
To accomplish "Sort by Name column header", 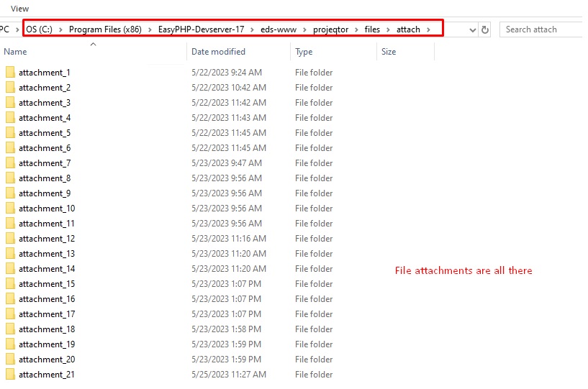I will tap(15, 52).
